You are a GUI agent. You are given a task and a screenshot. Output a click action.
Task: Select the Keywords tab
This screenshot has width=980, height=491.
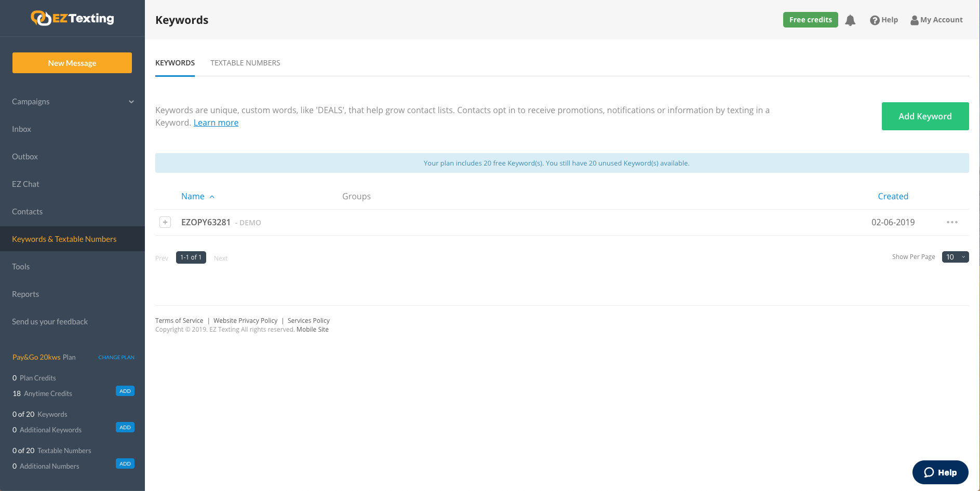coord(175,63)
